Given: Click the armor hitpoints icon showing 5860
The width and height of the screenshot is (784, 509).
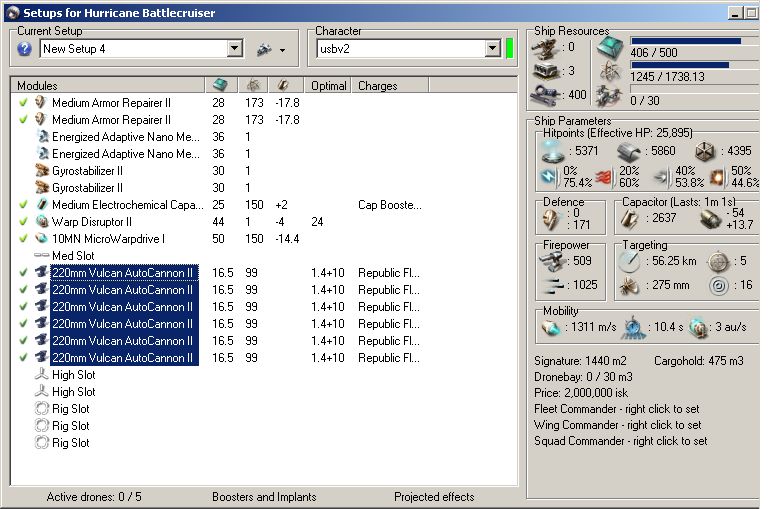Looking at the screenshot, I should tap(628, 152).
